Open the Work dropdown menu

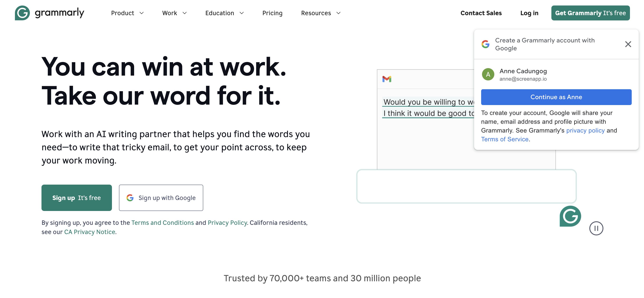174,13
